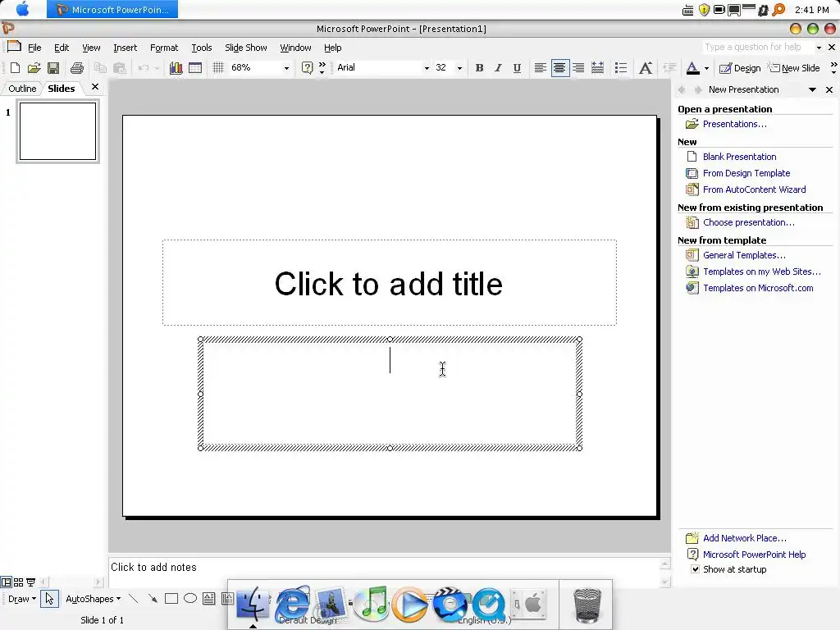Screen dimensions: 840x630
Task: Insert a table with the table icon
Action: 195,68
